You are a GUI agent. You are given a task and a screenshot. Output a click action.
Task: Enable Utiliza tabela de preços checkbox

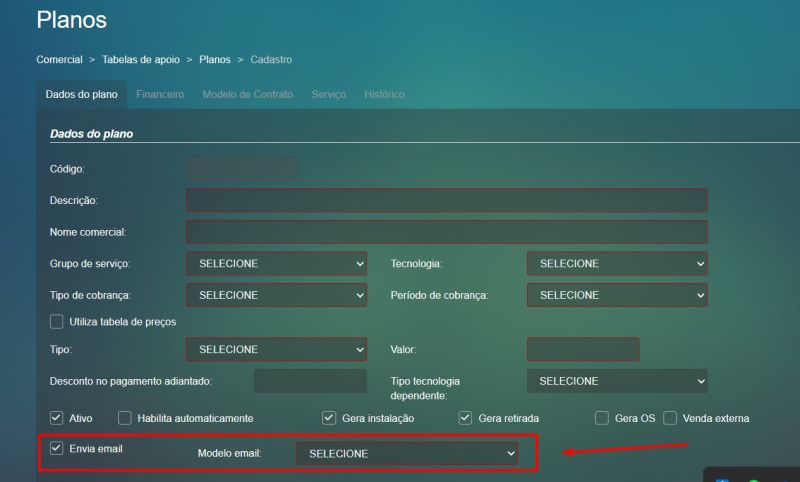click(57, 322)
